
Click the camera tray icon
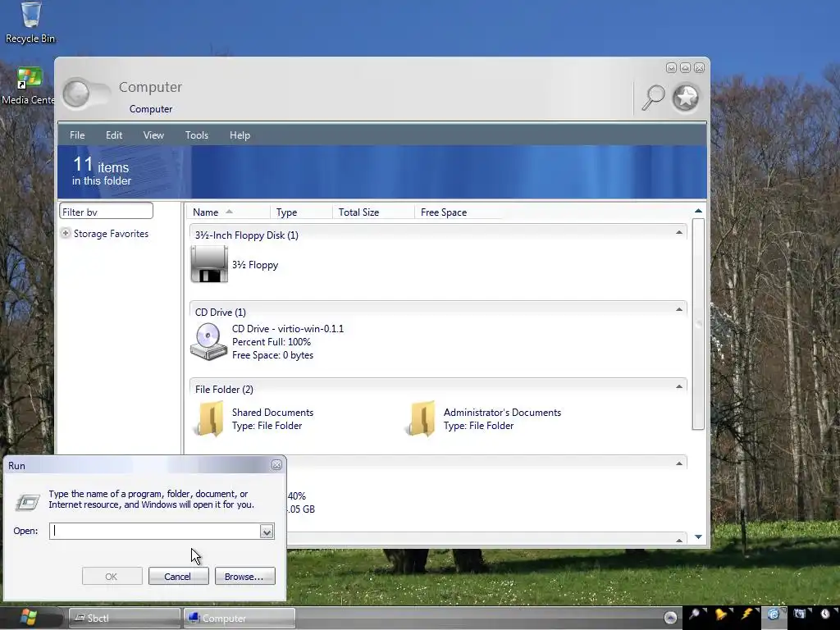799,614
